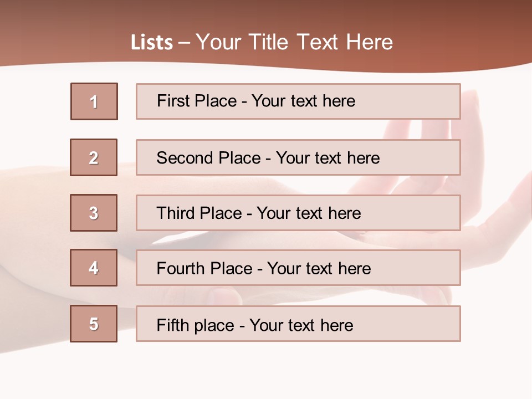Click the empty right end of the First Place bar
The width and height of the screenshot is (532, 399).
point(421,101)
